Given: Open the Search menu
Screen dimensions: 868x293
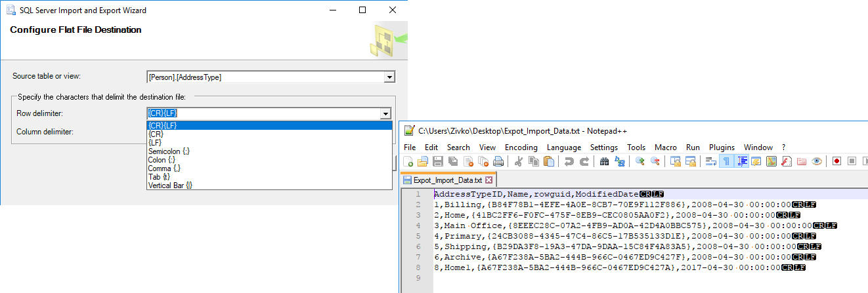Looking at the screenshot, I should click(x=458, y=147).
